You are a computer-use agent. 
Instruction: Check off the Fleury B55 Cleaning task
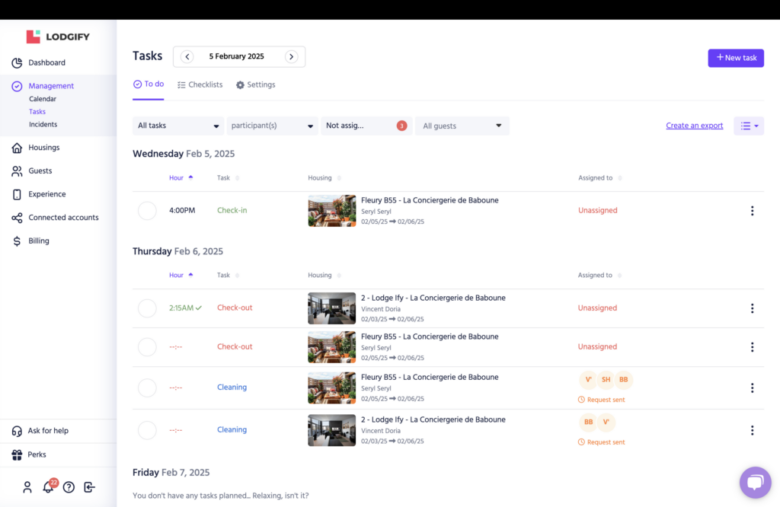coord(147,387)
